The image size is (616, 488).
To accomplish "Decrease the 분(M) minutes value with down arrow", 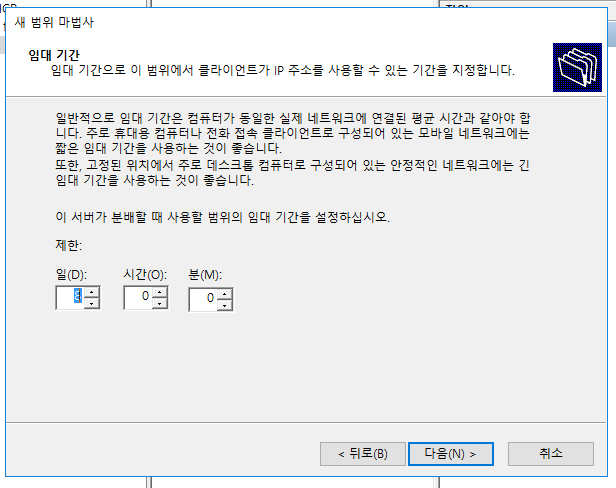I will pos(224,305).
